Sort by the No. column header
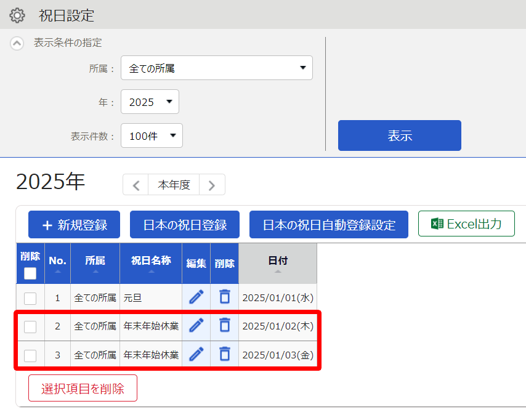This screenshot has width=526, height=420. [x=58, y=264]
